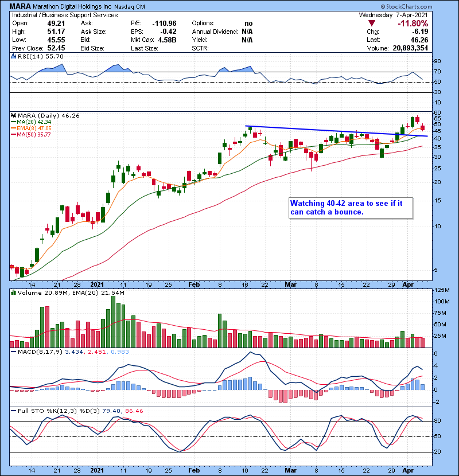Click the Low value 45.55
This screenshot has width=459, height=476.
click(56, 40)
